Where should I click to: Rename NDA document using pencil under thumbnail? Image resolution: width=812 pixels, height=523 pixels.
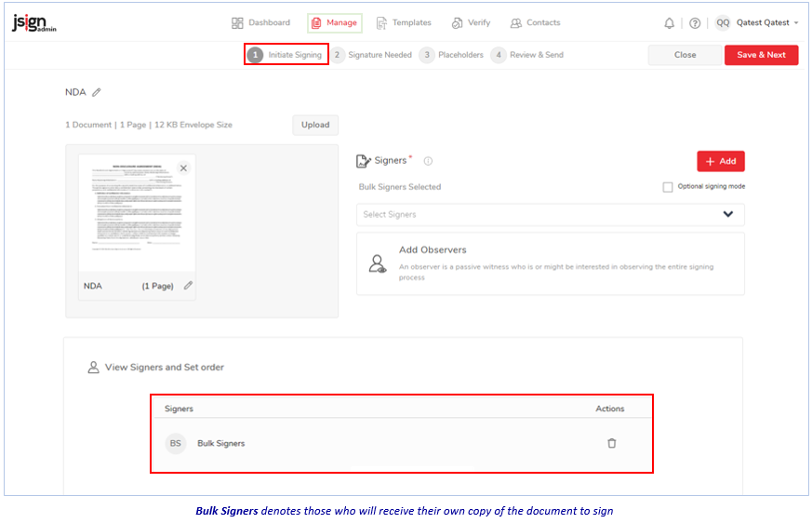(x=188, y=286)
